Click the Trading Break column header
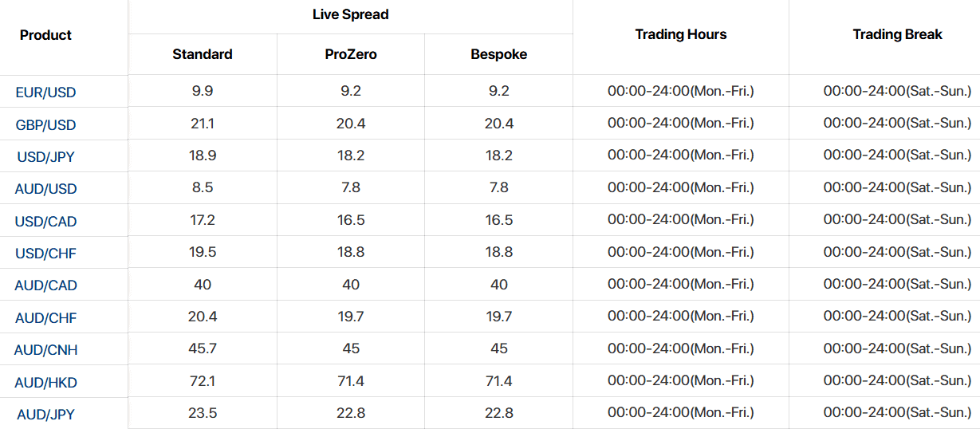 coord(897,34)
